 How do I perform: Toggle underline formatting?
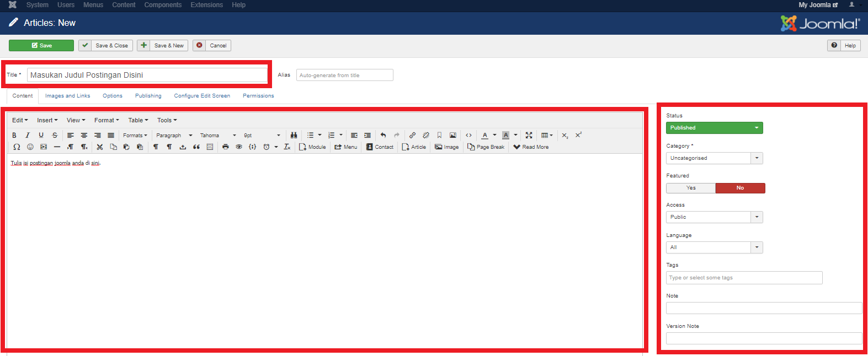(41, 135)
